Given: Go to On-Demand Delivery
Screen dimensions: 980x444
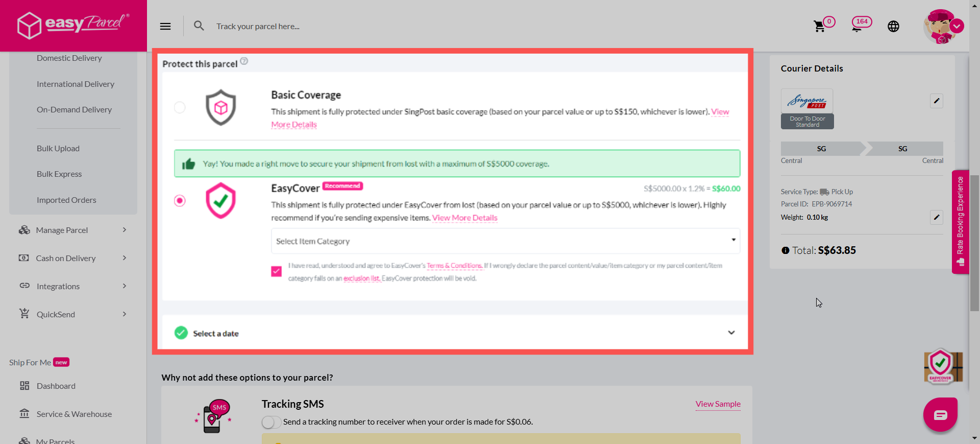Looking at the screenshot, I should click(74, 109).
